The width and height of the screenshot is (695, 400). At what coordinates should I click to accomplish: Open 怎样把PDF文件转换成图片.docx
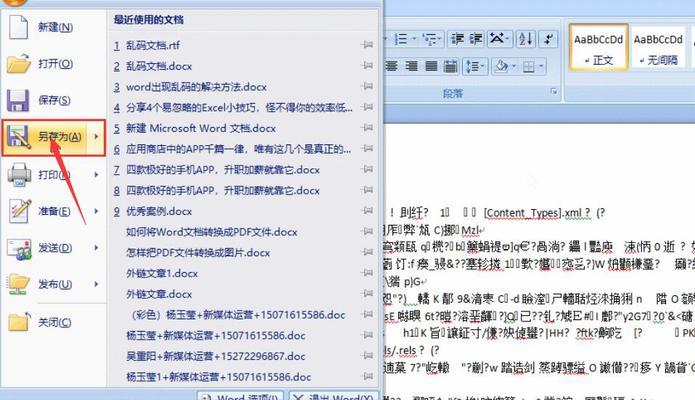click(x=198, y=253)
